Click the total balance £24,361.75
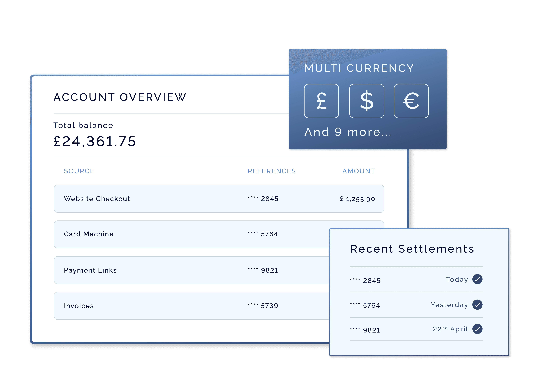546x392 pixels. pos(95,141)
